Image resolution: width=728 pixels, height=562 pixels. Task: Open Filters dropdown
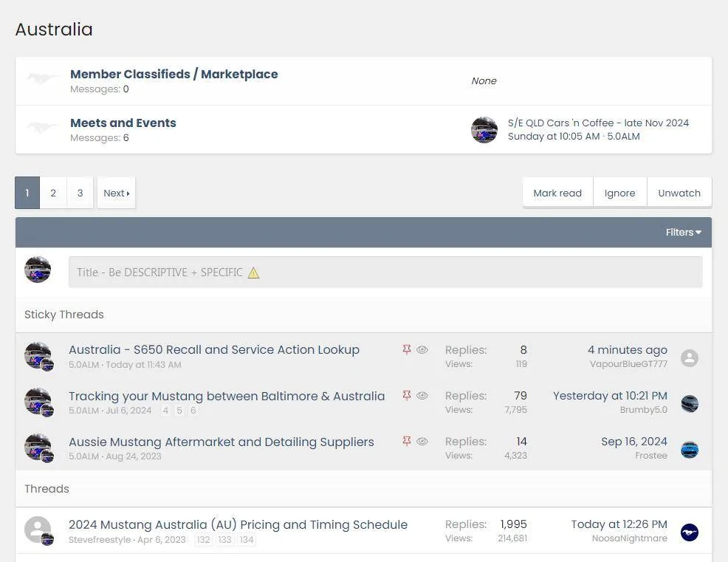point(684,232)
